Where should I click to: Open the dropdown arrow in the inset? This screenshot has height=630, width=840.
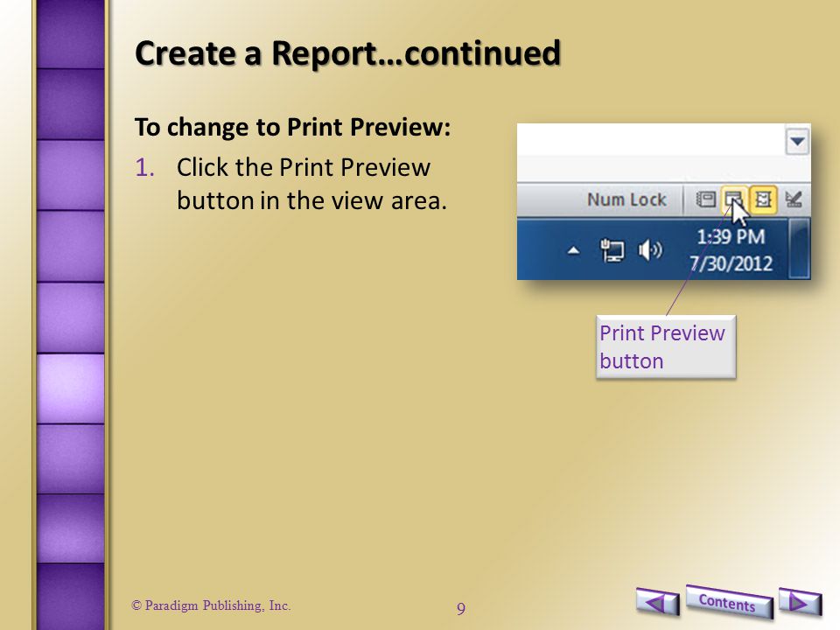[x=797, y=142]
